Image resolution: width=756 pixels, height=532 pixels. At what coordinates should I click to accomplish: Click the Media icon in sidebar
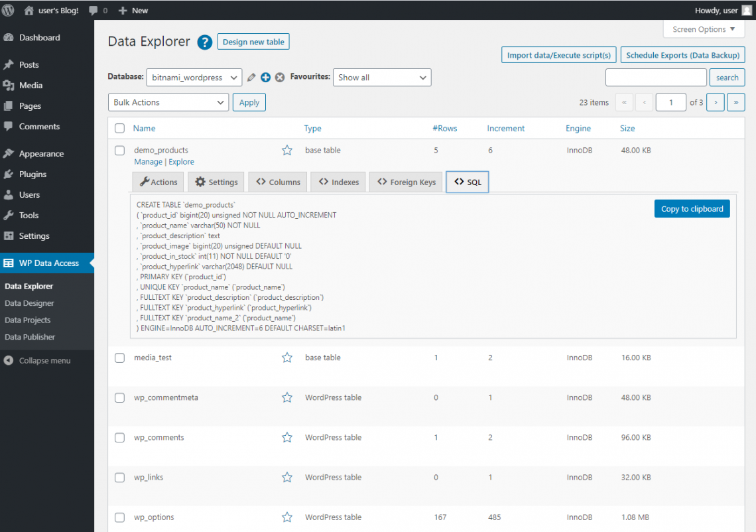pyautogui.click(x=8, y=86)
